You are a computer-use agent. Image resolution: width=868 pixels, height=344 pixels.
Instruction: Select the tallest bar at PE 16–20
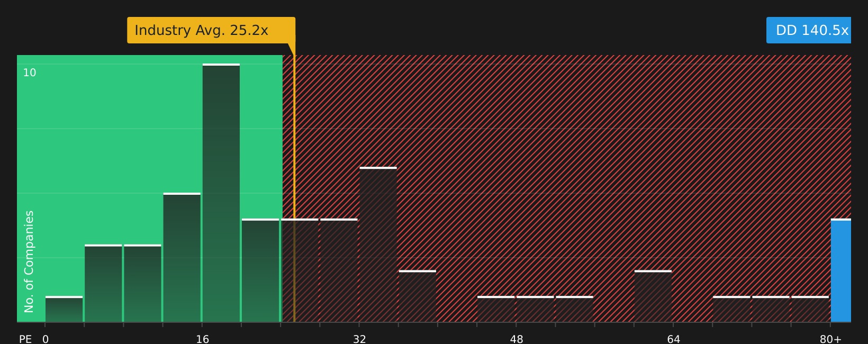(221, 193)
